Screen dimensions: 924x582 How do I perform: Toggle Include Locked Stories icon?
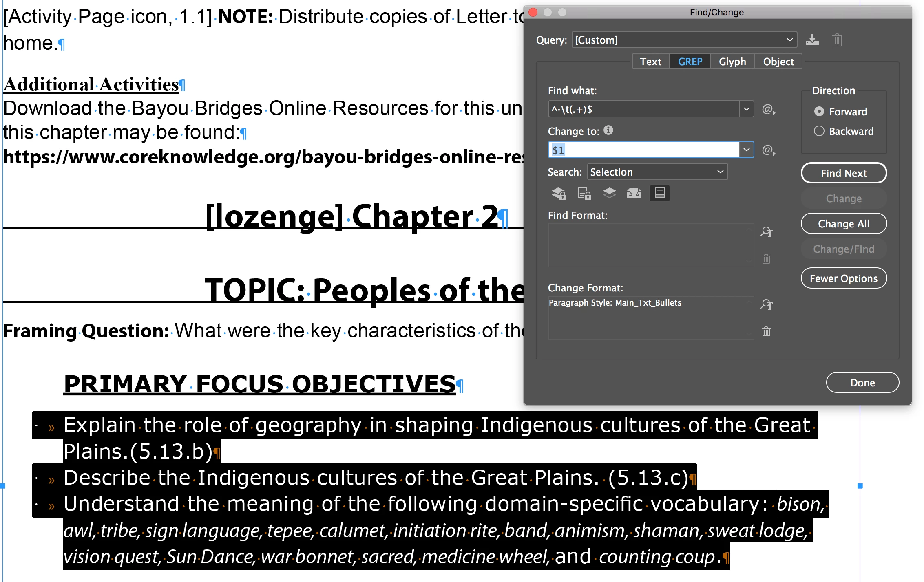(584, 193)
